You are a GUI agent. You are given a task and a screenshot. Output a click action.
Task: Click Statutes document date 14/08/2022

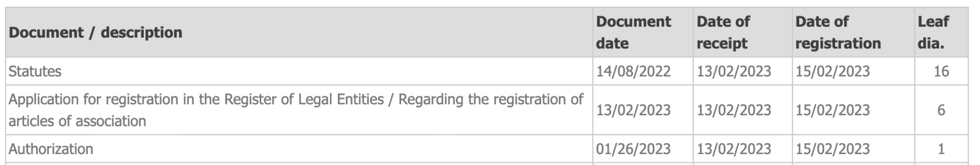(x=633, y=71)
